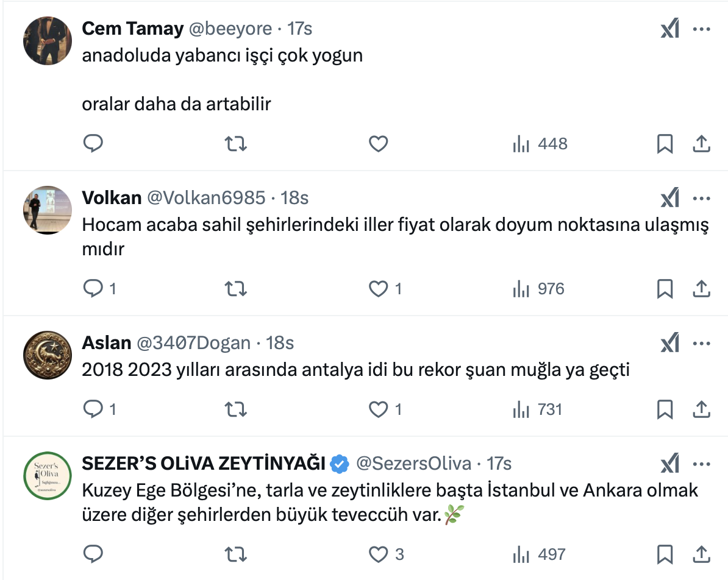Open Grok icon on Cem Tamay's tweet
Viewport: 728px width, 580px height.
(x=669, y=29)
